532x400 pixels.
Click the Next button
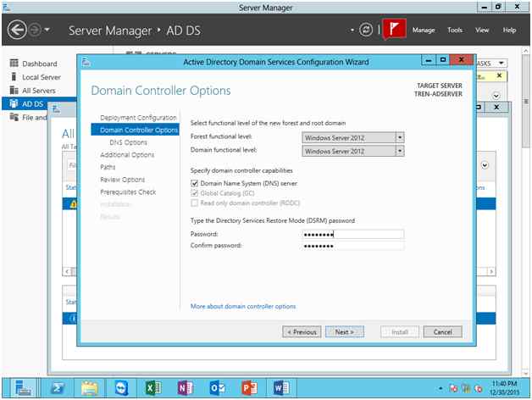pos(345,331)
